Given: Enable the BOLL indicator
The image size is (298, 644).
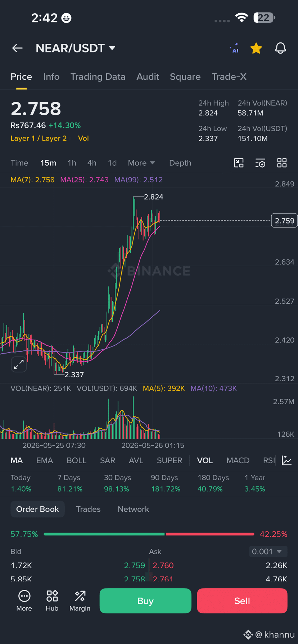Looking at the screenshot, I should 77,460.
